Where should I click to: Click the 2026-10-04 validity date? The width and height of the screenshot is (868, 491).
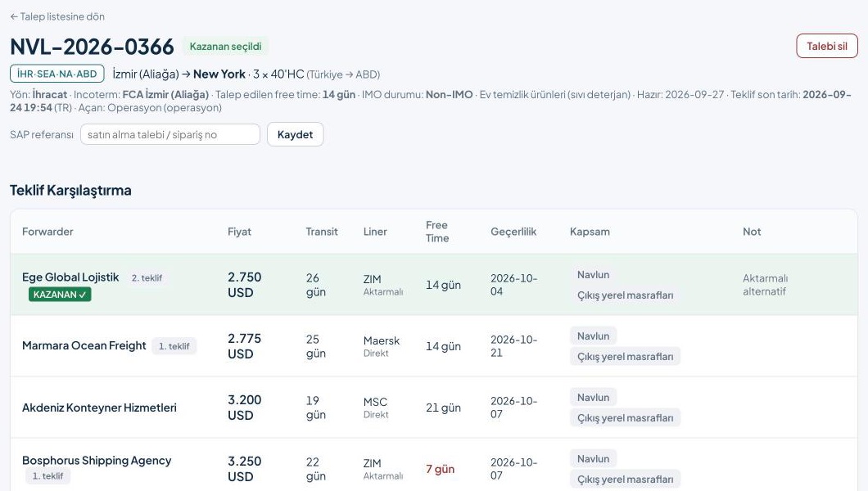(x=513, y=285)
